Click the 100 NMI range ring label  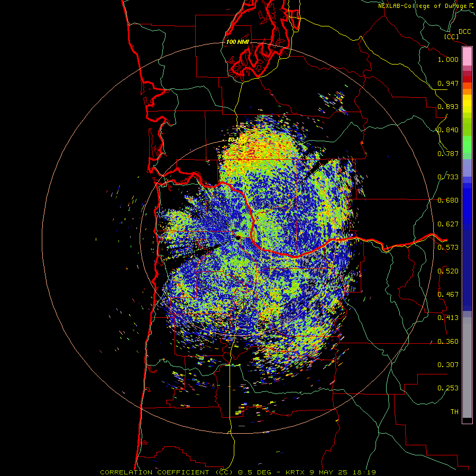point(237,42)
